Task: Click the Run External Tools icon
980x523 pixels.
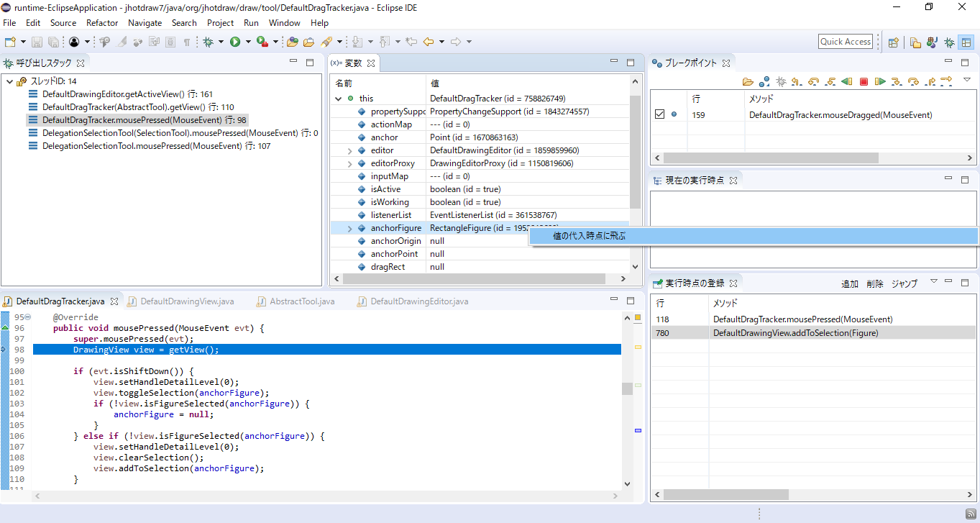Action: point(262,42)
